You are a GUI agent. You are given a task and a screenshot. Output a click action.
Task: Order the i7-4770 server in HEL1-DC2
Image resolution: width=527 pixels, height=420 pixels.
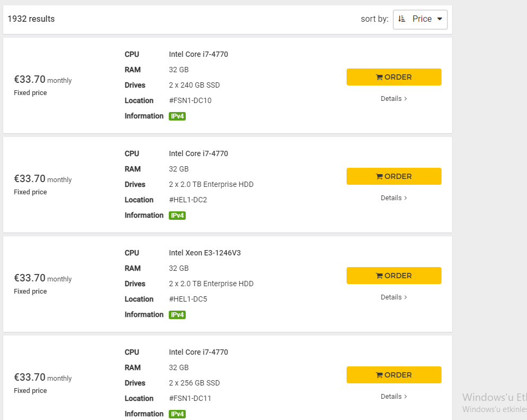394,176
